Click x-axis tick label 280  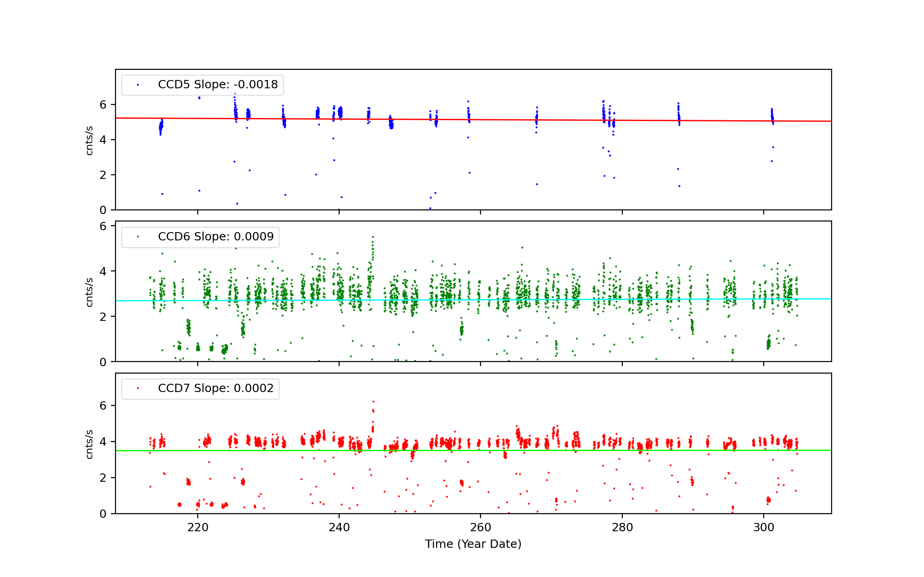coord(622,528)
